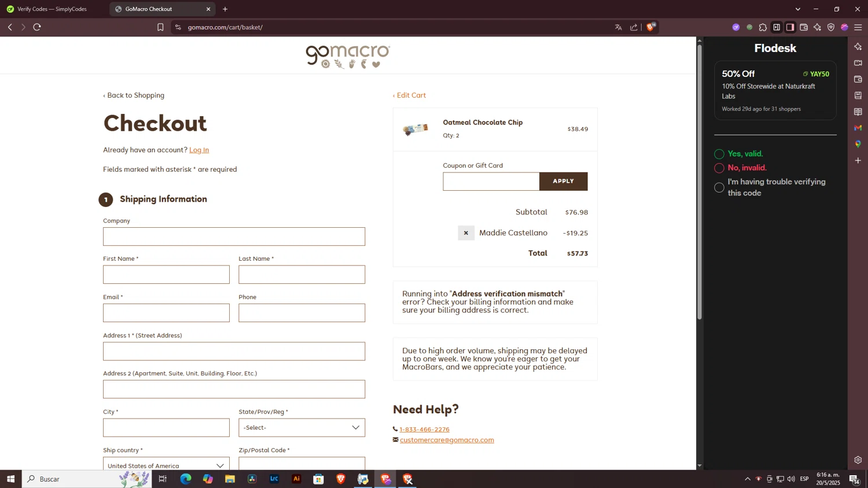
Task: Add a new site to the sidebar
Action: click(858, 160)
